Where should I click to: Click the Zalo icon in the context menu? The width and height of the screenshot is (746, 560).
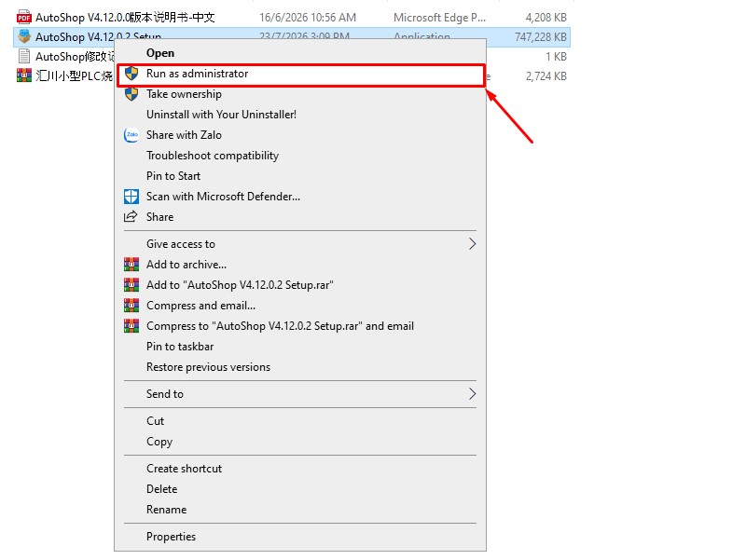point(131,135)
